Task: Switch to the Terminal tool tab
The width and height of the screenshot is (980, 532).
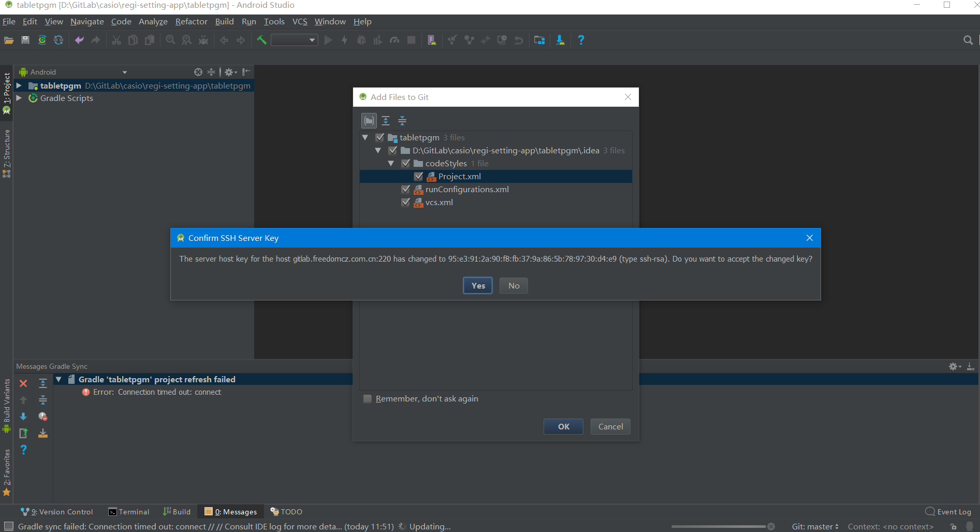Action: pos(129,512)
